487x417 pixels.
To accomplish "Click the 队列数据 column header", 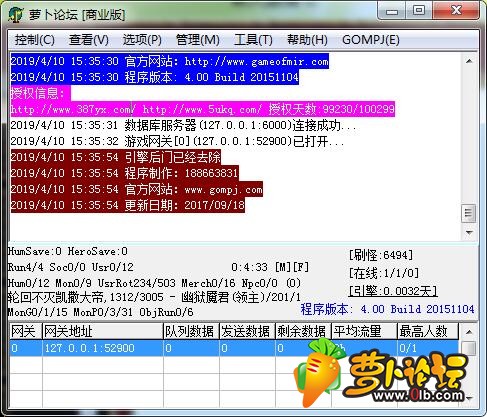I will 191,331.
